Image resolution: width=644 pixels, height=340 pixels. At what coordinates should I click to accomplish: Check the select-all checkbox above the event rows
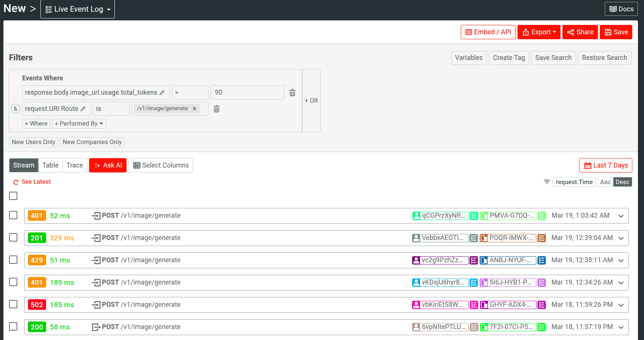pyautogui.click(x=13, y=196)
